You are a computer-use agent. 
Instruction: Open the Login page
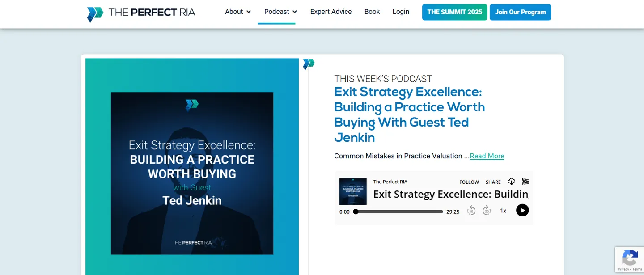point(401,12)
